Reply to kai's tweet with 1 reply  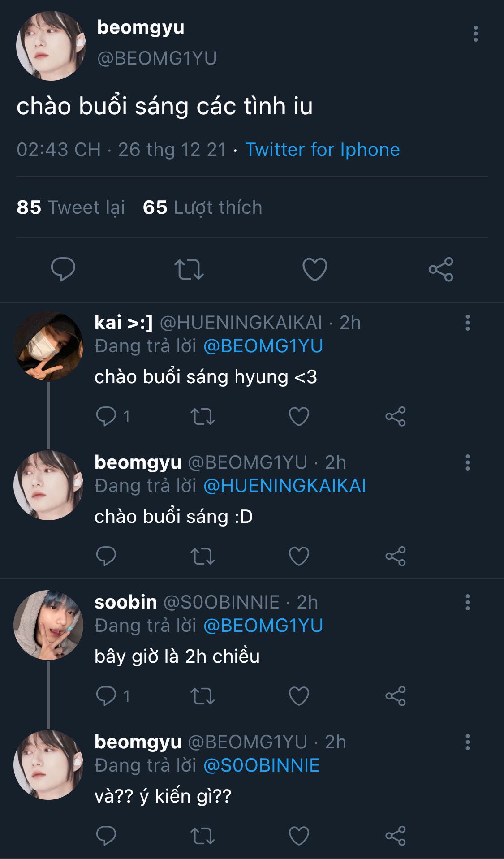coord(107,416)
